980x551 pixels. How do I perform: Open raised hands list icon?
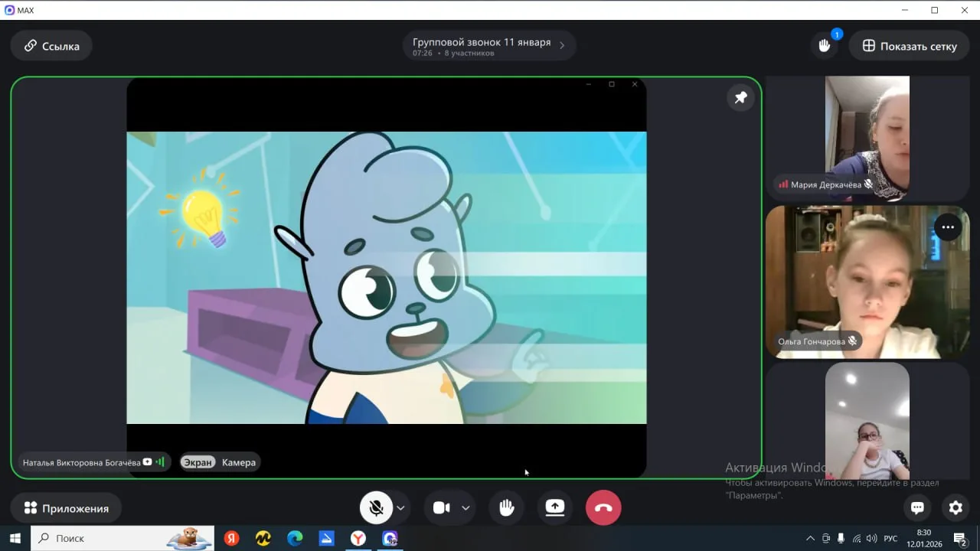825,46
